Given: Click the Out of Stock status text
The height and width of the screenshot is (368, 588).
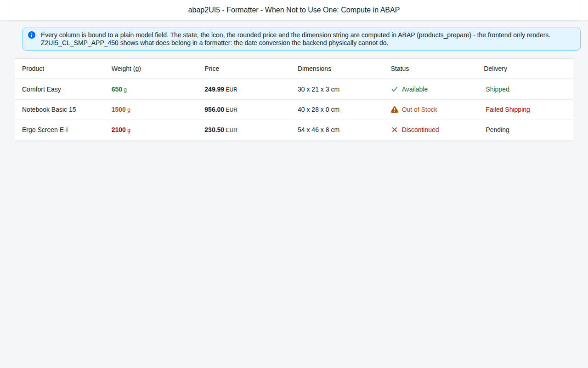Looking at the screenshot, I should pyautogui.click(x=419, y=109).
